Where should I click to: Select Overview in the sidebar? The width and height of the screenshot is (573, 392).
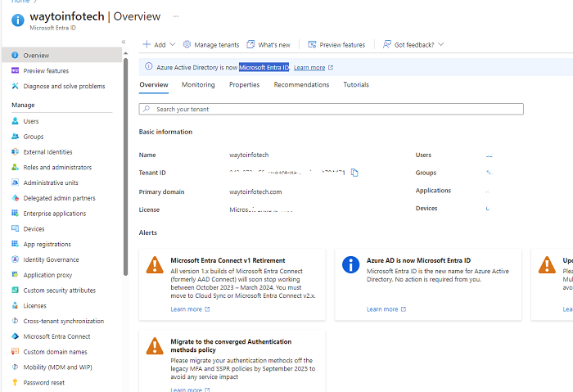click(x=61, y=55)
